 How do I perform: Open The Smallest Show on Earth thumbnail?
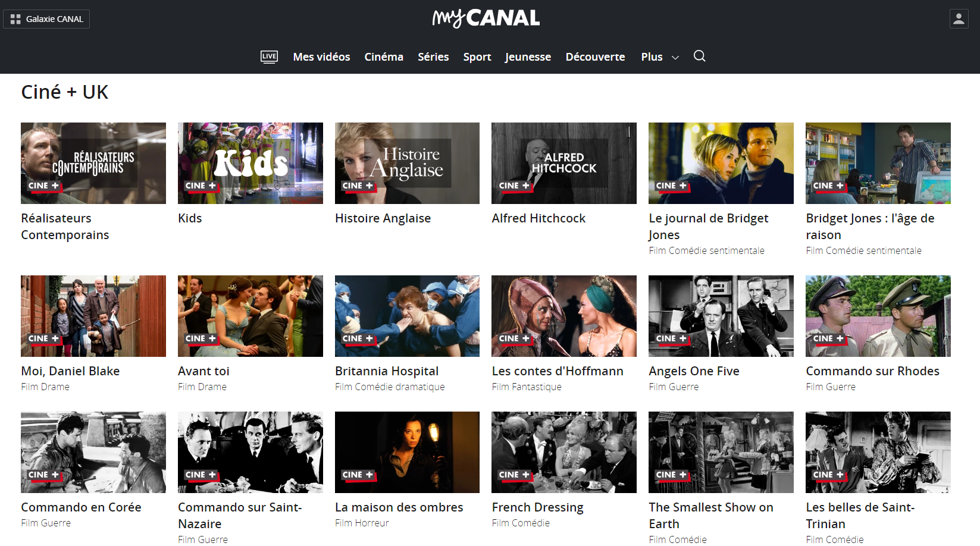point(721,452)
